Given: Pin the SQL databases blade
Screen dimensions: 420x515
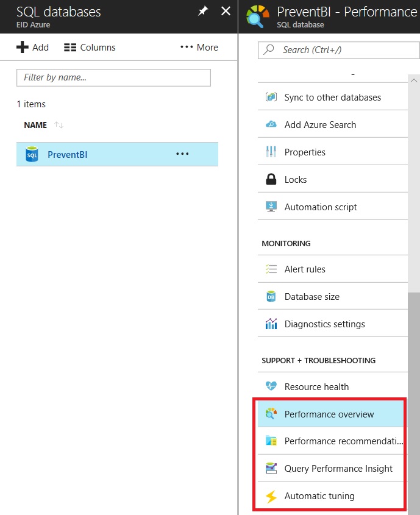Looking at the screenshot, I should pos(203,11).
